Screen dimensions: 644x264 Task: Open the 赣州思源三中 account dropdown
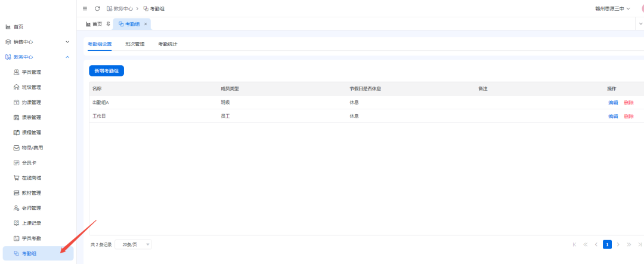(612, 8)
